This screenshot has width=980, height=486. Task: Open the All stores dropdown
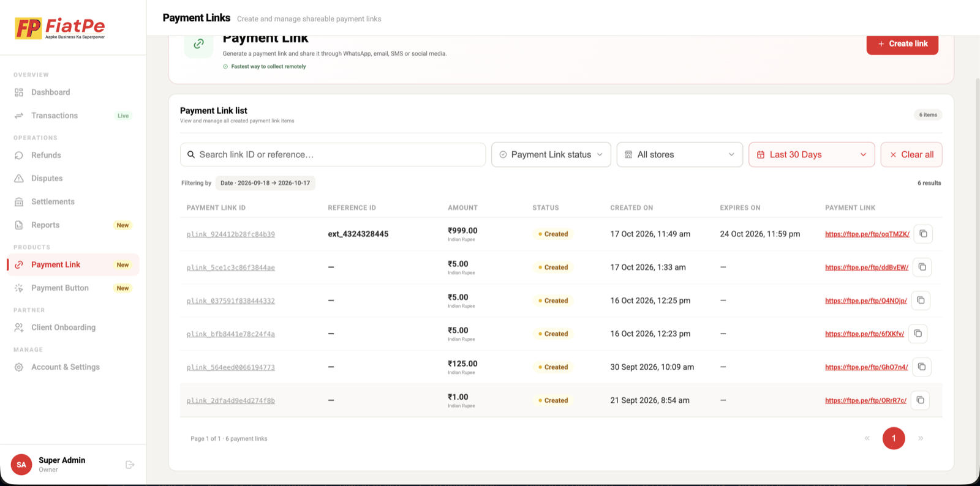pos(679,155)
